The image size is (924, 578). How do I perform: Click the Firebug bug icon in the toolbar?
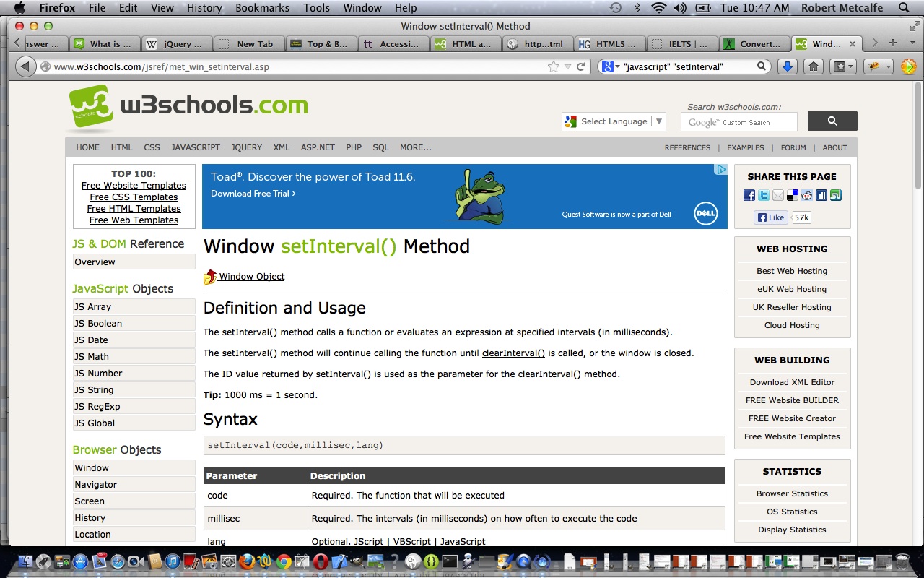point(874,66)
